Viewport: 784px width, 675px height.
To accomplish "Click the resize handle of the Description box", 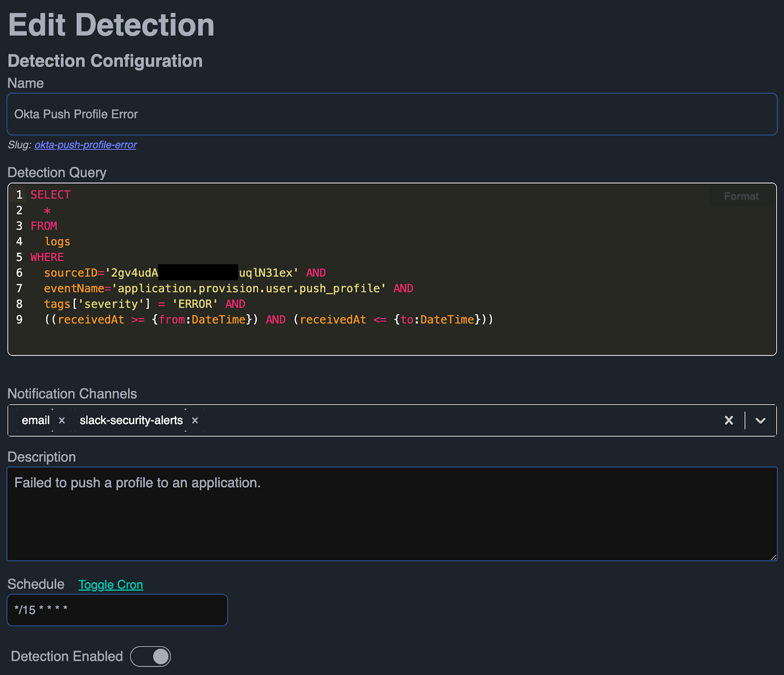I will 773,556.
